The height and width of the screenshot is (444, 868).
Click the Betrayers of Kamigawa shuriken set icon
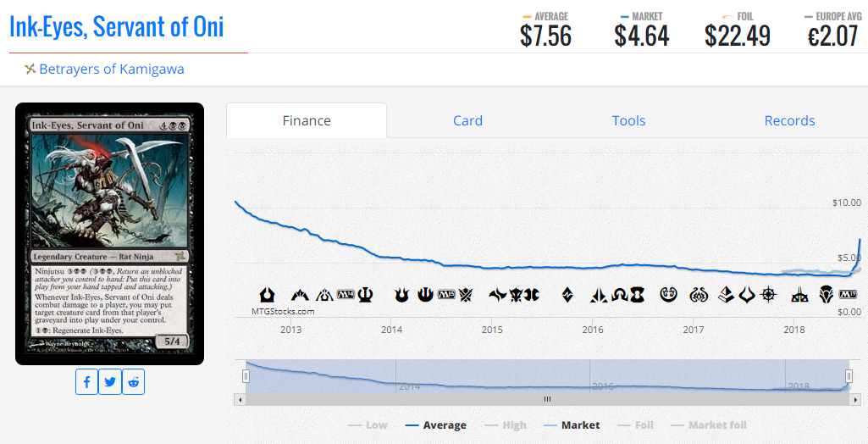point(30,69)
